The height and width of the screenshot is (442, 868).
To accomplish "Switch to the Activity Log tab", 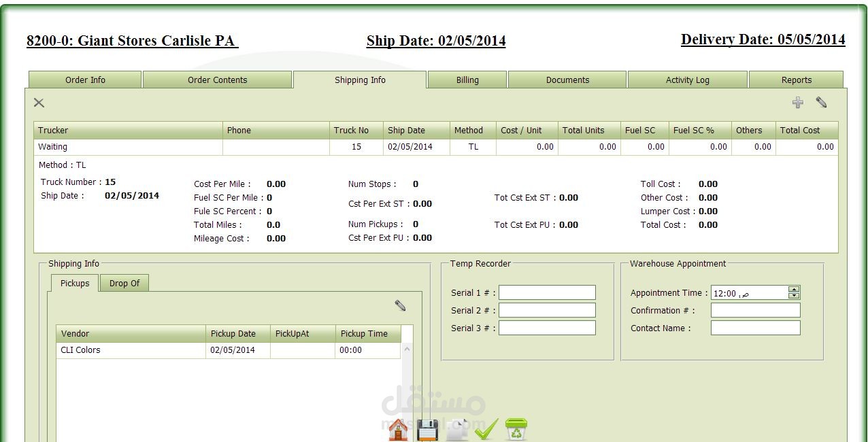I will 687,80.
